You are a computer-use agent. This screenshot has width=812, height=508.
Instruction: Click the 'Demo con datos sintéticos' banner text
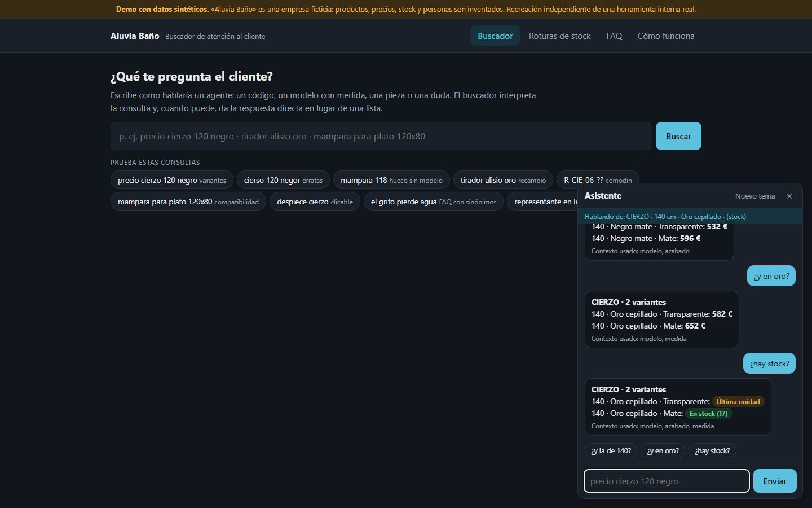[406, 9]
